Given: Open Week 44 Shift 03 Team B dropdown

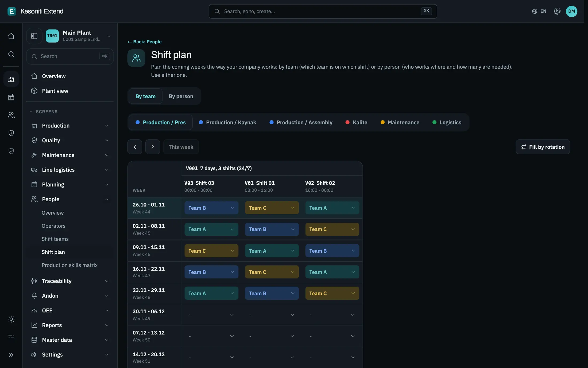Looking at the screenshot, I should click(x=211, y=208).
